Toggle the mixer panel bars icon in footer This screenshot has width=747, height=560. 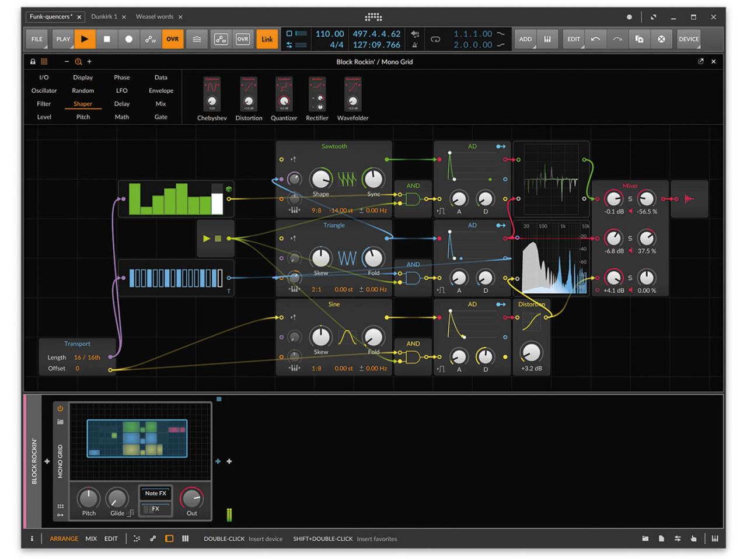185,538
